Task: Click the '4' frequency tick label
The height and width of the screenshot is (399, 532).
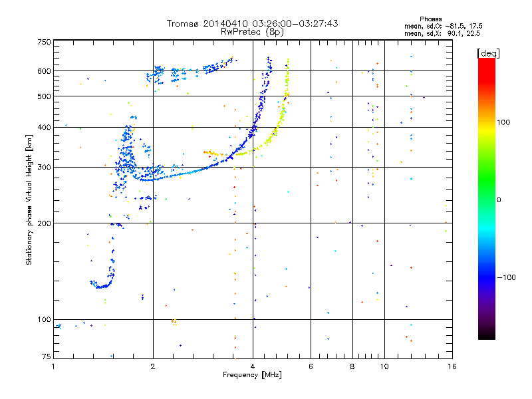Action: 253,366
